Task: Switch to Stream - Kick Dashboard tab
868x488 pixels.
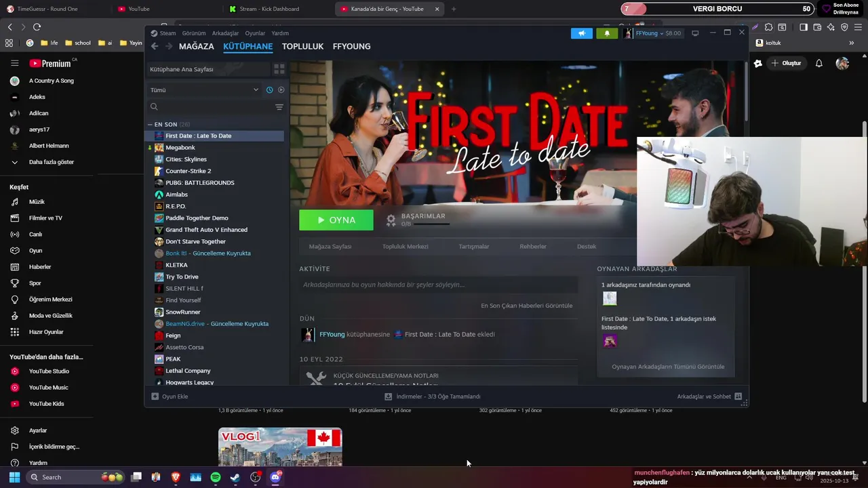Action: pos(269,9)
